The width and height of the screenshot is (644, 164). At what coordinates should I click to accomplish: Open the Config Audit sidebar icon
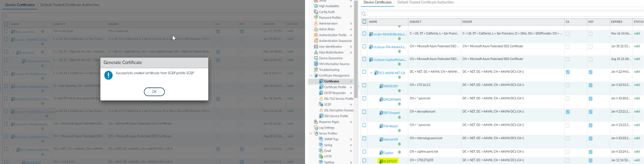tap(316, 12)
